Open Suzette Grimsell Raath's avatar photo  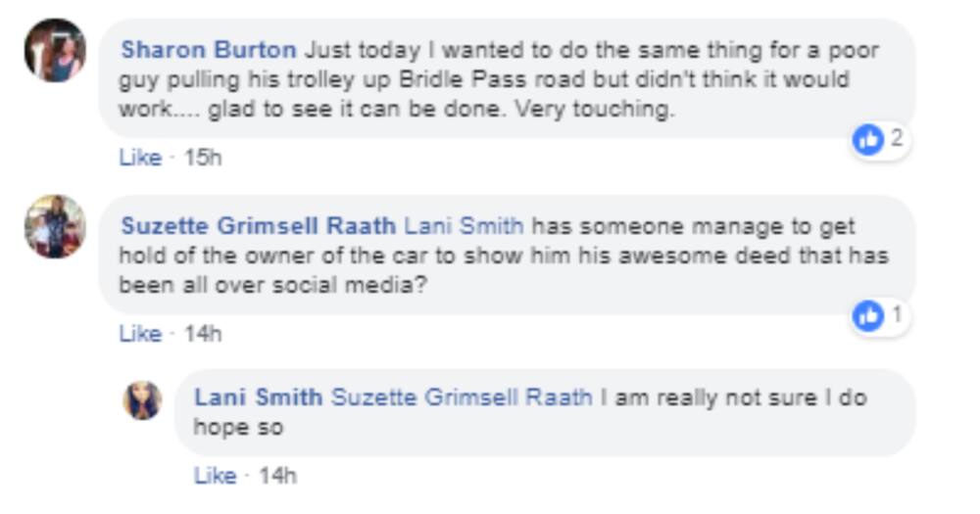(x=55, y=226)
